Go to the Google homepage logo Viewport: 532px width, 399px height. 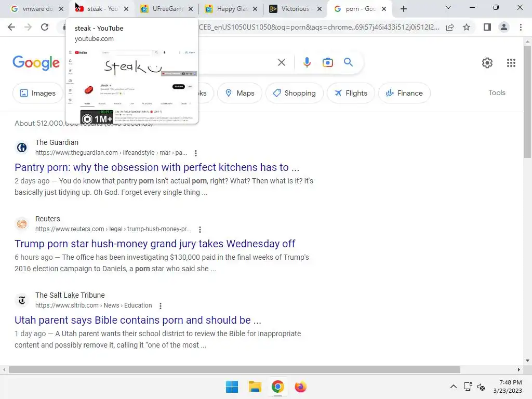36,63
